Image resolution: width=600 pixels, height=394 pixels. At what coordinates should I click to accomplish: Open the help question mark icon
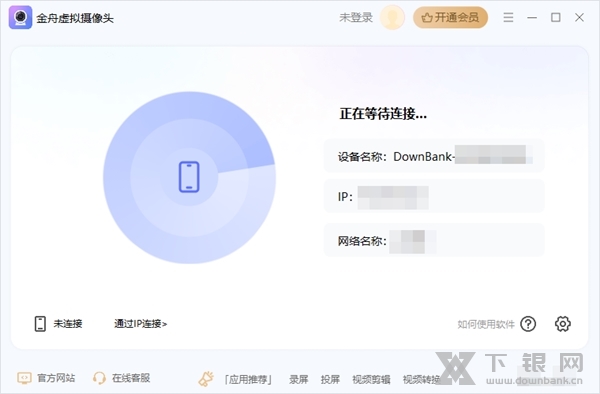[528, 324]
